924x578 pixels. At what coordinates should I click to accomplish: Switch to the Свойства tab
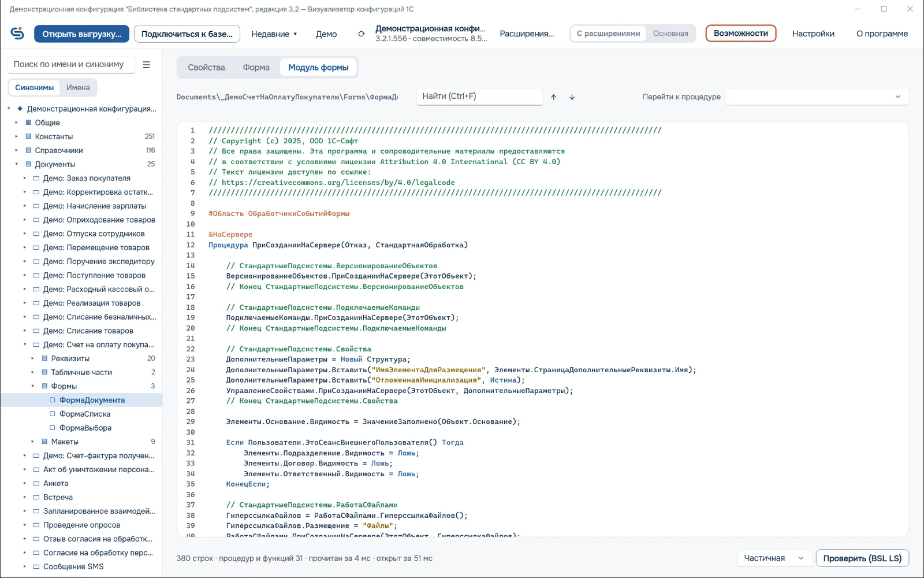point(206,68)
